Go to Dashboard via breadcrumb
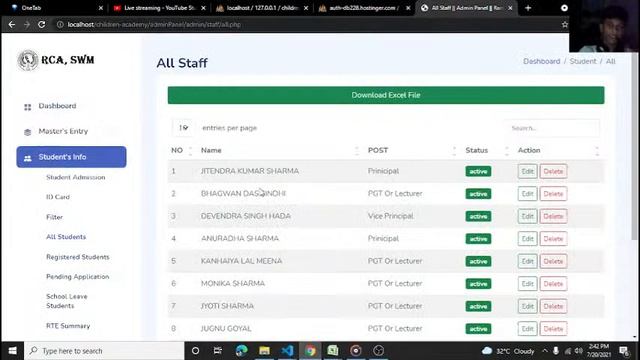 point(542,61)
